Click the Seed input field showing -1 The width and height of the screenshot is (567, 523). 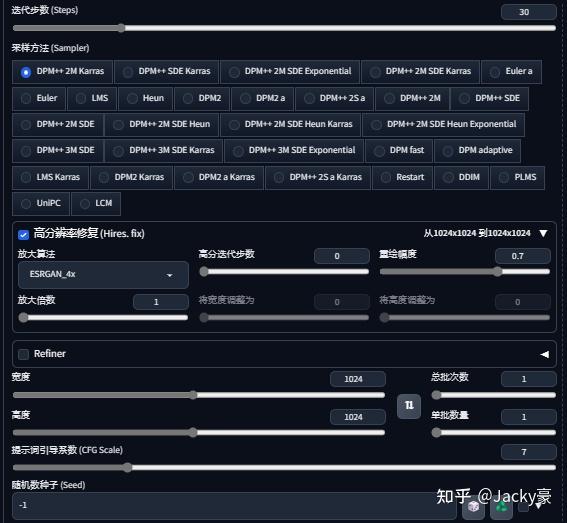click(234, 506)
